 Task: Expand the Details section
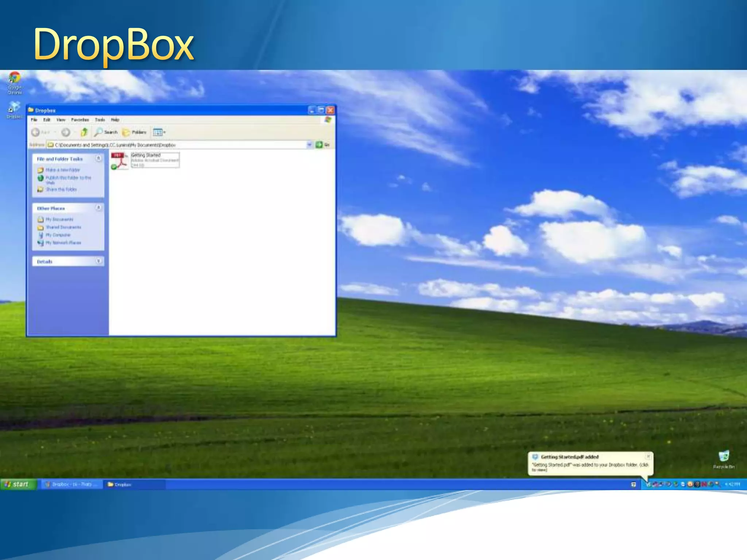coord(98,261)
